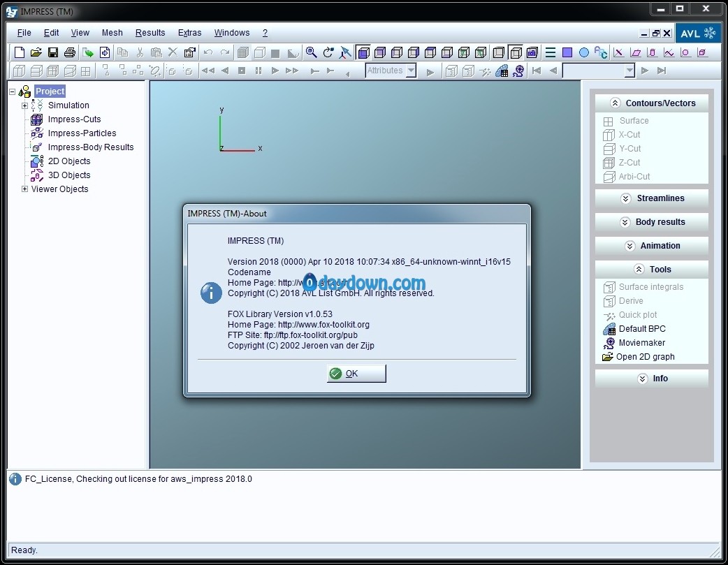Open the Edit menu

51,33
